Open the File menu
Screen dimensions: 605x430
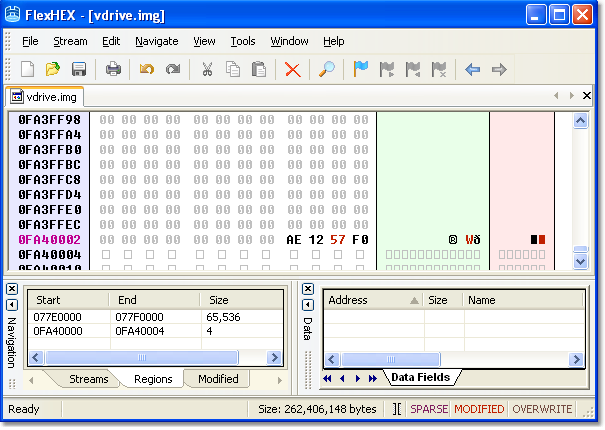30,41
